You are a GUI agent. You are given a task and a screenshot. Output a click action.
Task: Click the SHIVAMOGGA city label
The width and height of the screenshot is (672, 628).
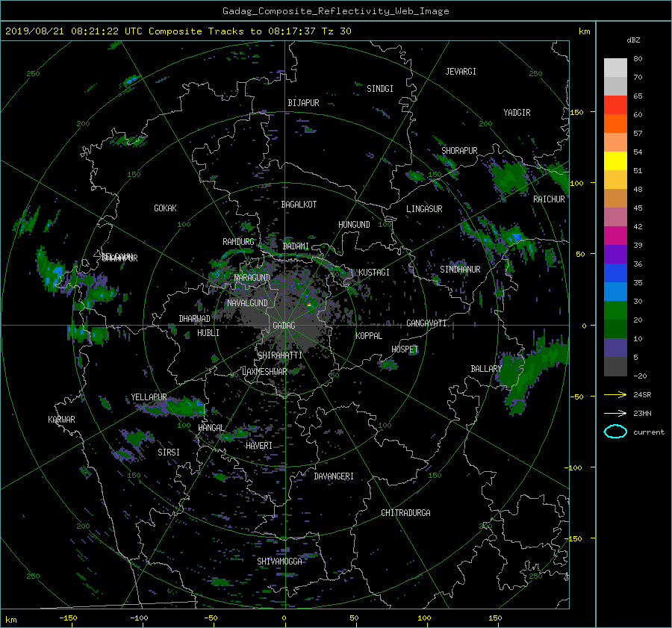click(x=279, y=562)
